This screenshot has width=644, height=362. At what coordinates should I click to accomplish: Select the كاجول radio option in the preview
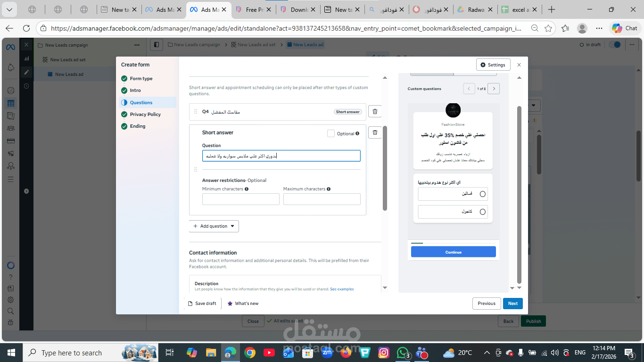click(x=482, y=212)
